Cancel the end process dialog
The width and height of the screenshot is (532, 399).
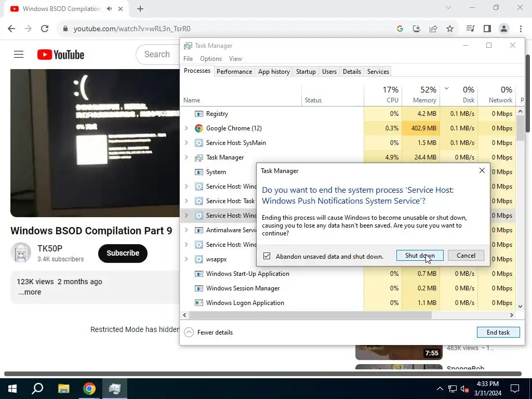pos(466,256)
